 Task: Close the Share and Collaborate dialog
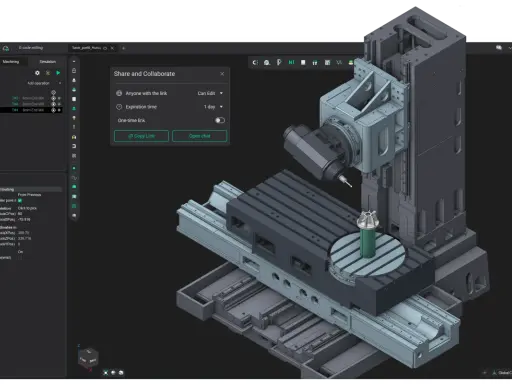(222, 74)
